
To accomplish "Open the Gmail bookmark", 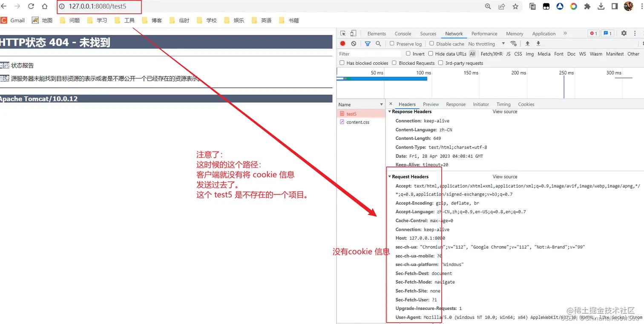I will pyautogui.click(x=13, y=20).
